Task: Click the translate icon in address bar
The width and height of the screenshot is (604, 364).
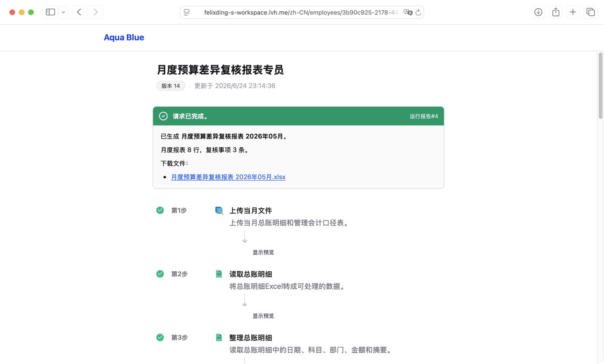Action: pyautogui.click(x=408, y=12)
